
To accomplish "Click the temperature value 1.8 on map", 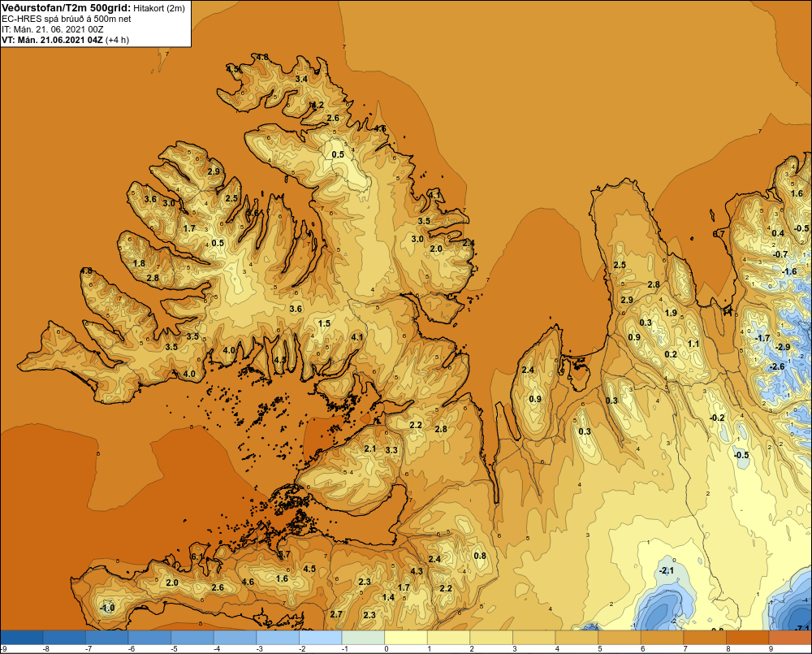I will 139,263.
